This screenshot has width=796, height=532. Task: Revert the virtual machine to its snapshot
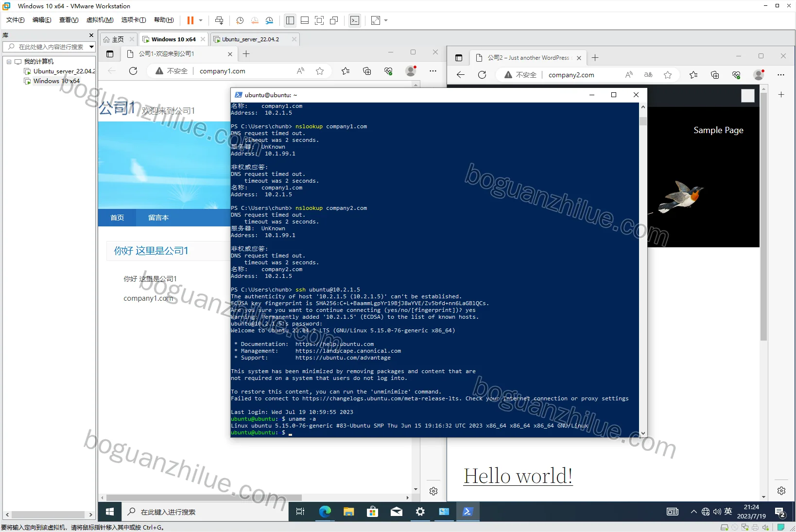tap(255, 20)
